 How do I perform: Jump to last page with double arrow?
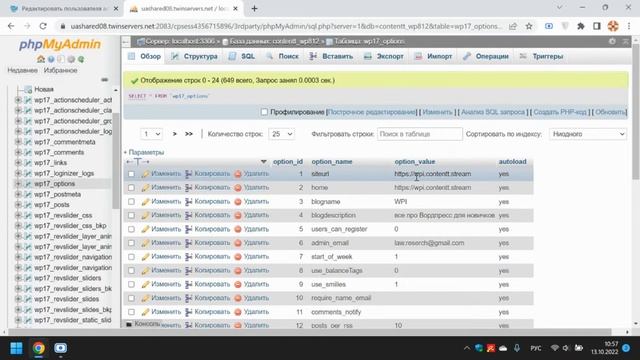(189, 134)
